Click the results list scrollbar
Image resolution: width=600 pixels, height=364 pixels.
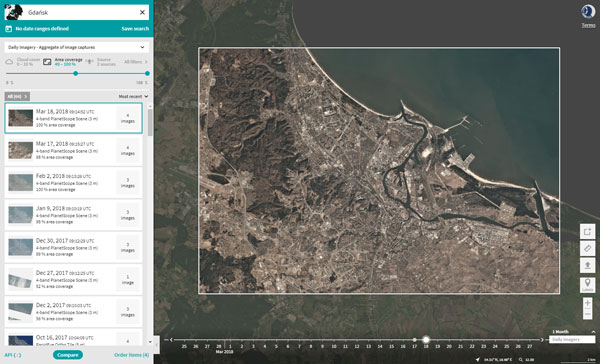(150, 122)
